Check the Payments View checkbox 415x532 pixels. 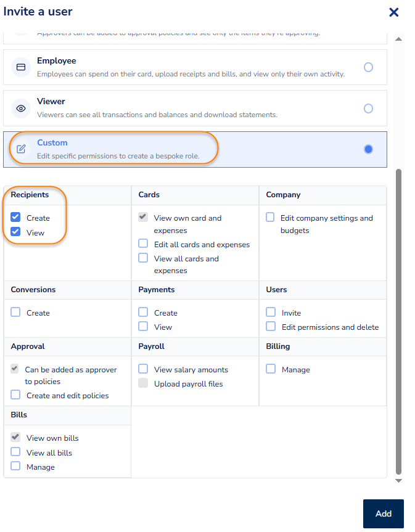(143, 327)
